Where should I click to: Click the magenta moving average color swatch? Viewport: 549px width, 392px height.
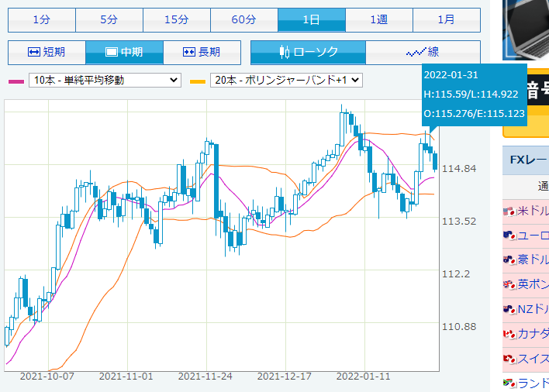click(x=16, y=81)
